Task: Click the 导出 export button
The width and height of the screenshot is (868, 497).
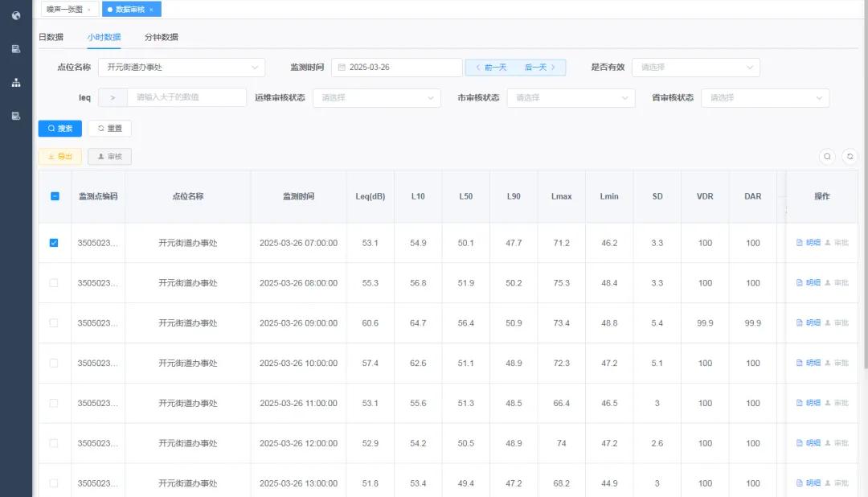Action: pyautogui.click(x=59, y=156)
